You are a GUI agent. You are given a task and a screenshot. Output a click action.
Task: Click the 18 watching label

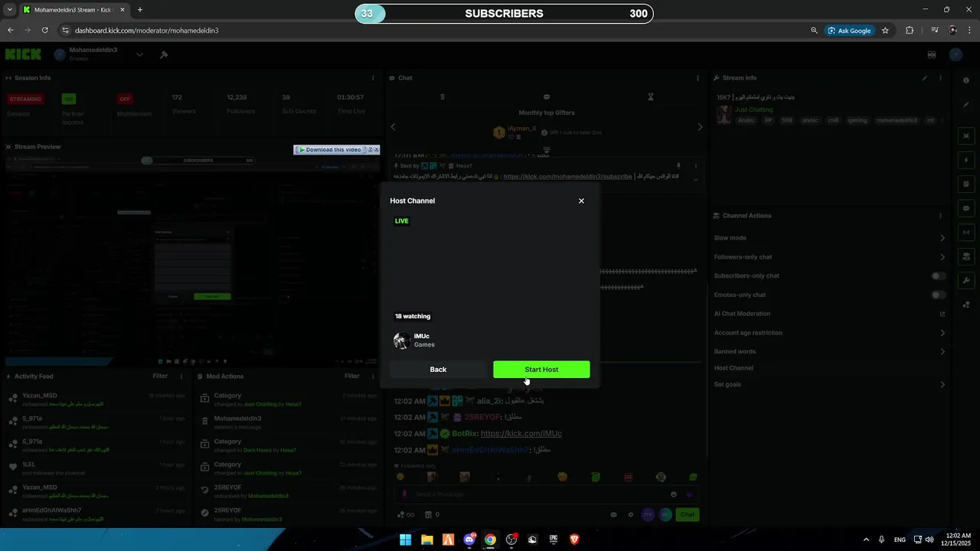click(x=413, y=316)
